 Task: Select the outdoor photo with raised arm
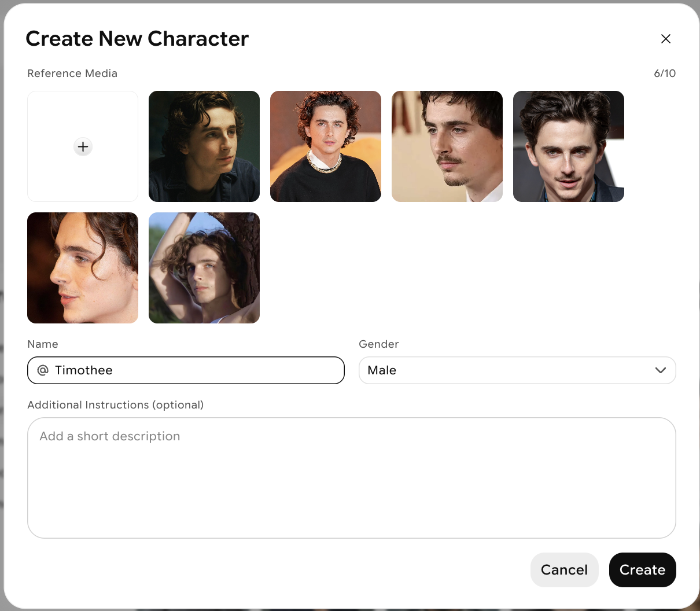pyautogui.click(x=204, y=268)
